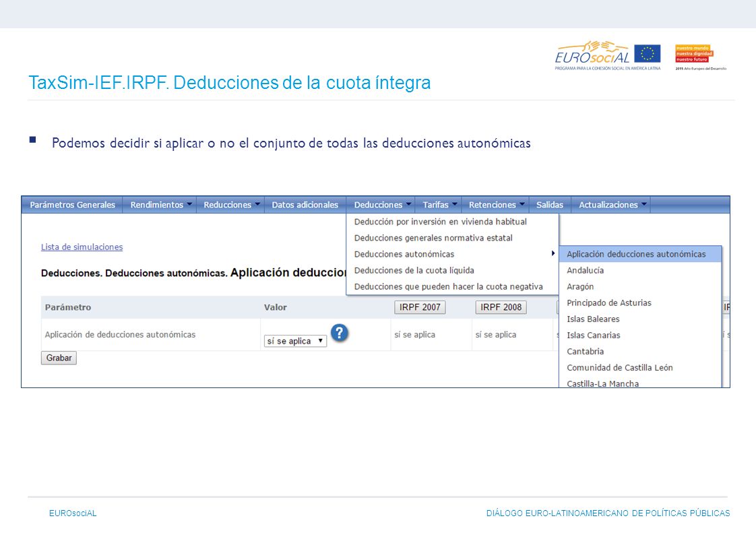Choose Principado de Asturias entry

[x=640, y=303]
